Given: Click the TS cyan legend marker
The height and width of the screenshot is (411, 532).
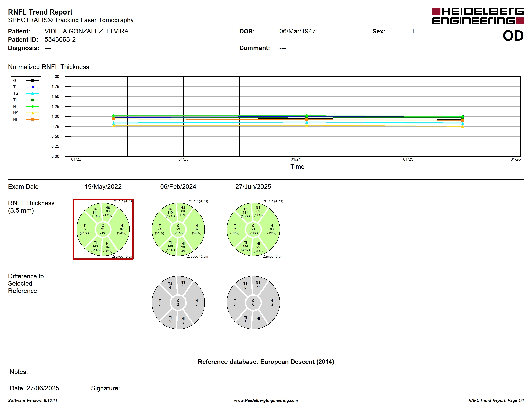Looking at the screenshot, I should 33,93.
